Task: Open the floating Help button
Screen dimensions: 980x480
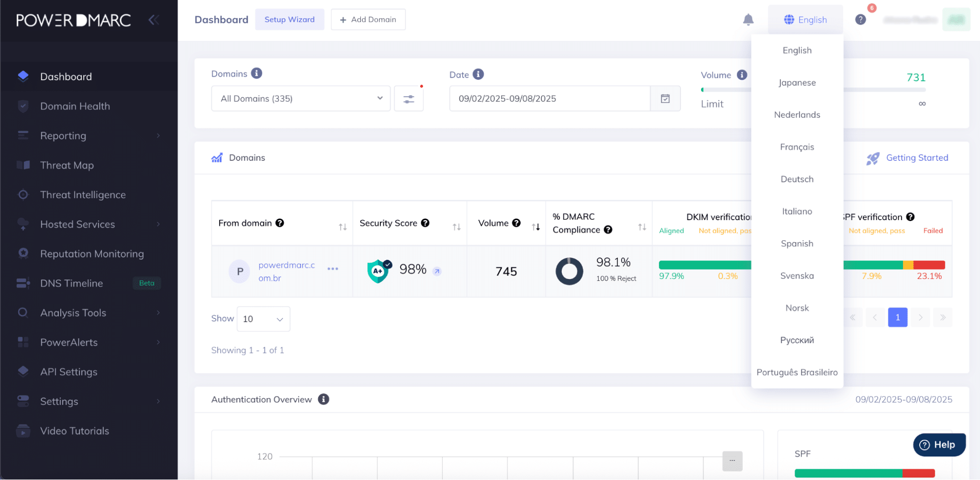Action: pos(939,445)
